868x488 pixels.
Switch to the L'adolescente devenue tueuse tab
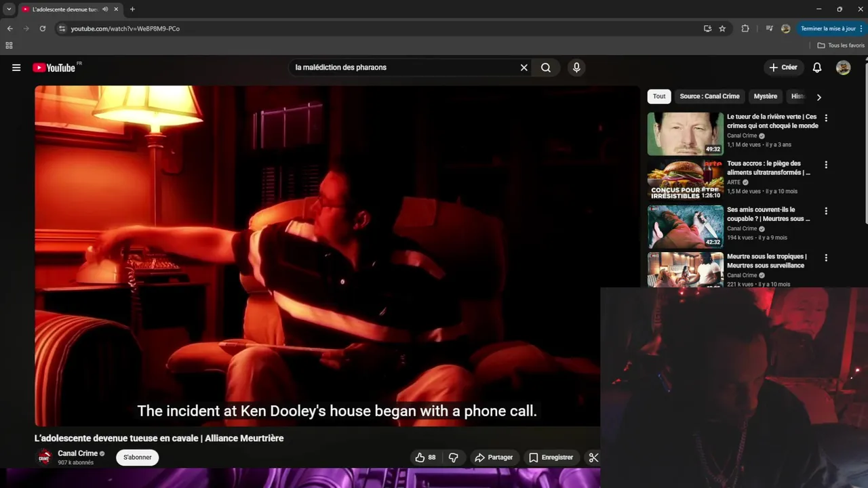[x=64, y=9]
